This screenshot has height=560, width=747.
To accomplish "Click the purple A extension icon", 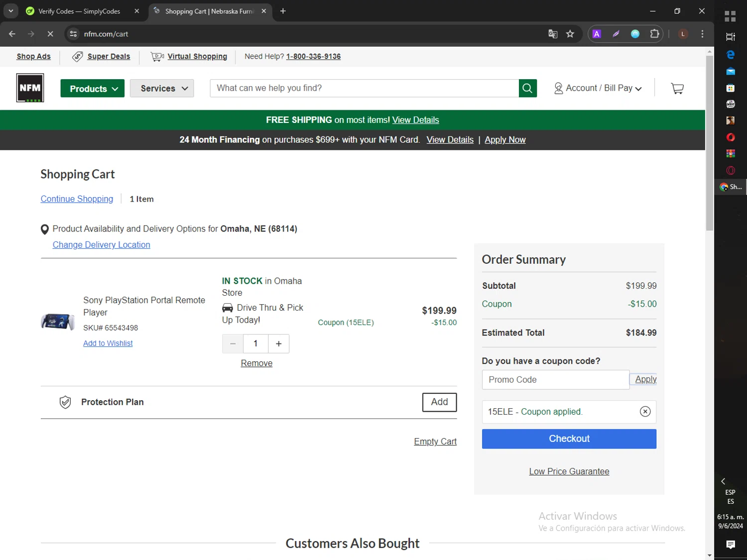I will [x=597, y=34].
